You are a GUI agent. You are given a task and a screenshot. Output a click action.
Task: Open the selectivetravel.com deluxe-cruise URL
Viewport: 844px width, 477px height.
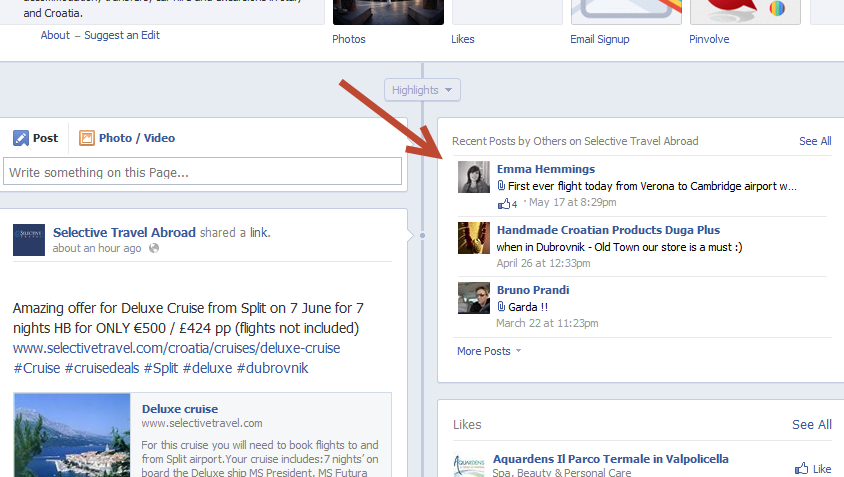(177, 348)
